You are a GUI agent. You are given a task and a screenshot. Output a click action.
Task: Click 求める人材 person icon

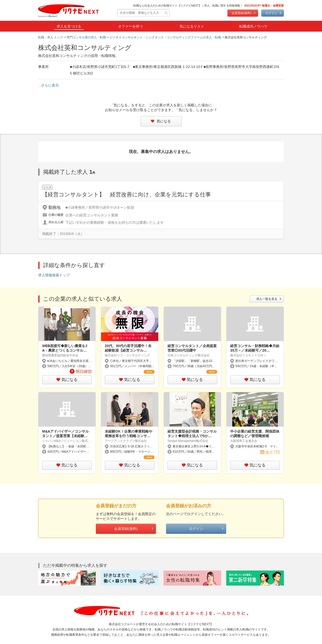click(x=45, y=222)
